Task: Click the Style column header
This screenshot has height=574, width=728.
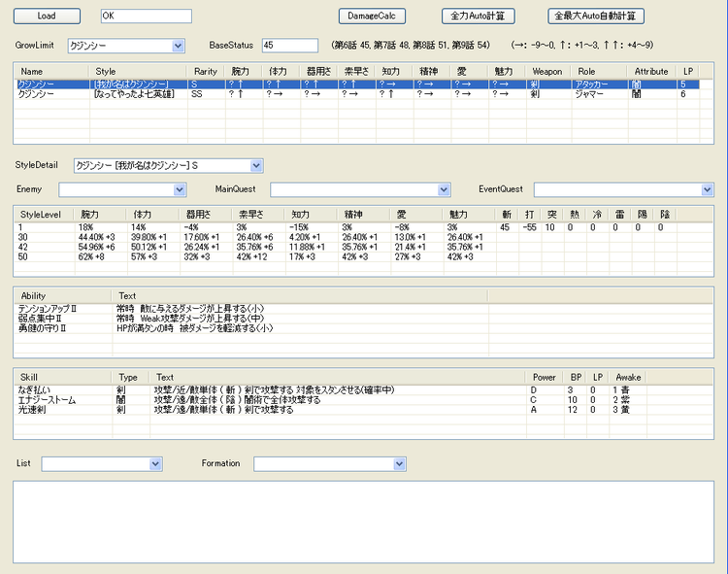Action: click(x=139, y=72)
